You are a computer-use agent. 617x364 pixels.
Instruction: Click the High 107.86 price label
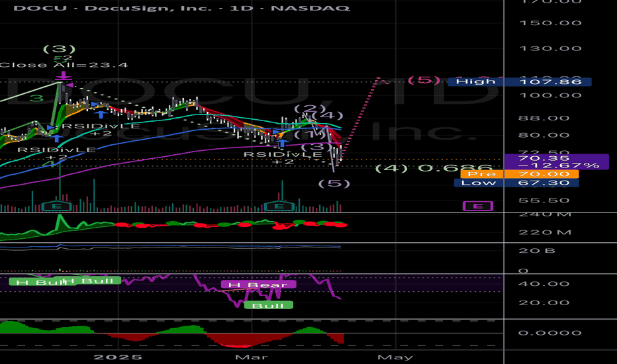[520, 82]
